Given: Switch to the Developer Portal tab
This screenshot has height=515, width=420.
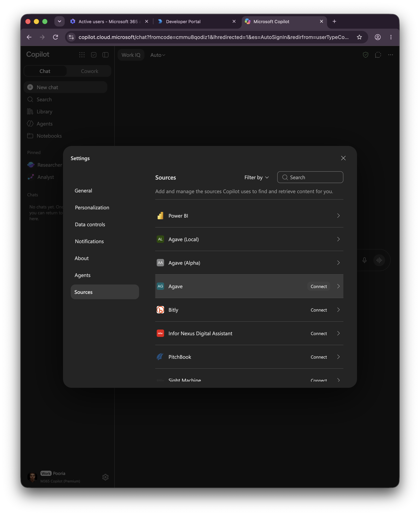Looking at the screenshot, I should [196, 22].
